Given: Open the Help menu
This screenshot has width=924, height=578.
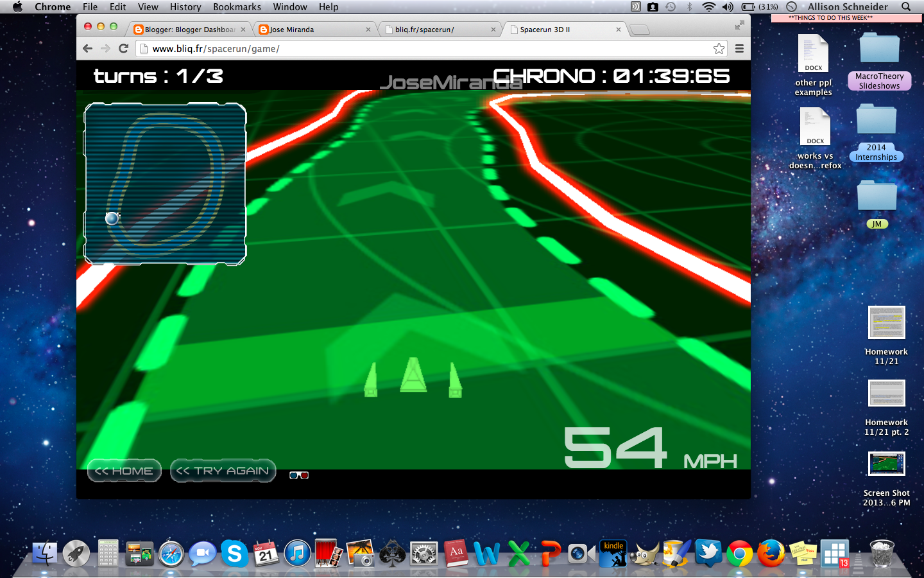Looking at the screenshot, I should click(x=329, y=6).
